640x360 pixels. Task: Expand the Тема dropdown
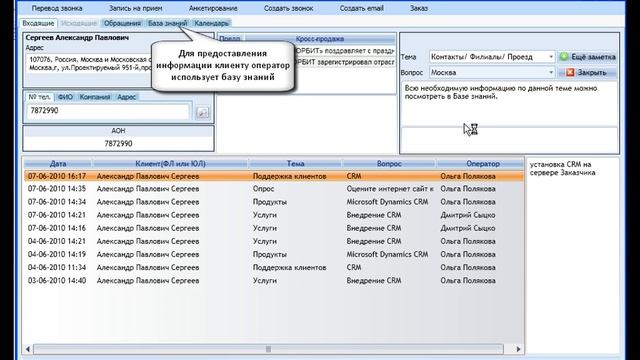(551, 57)
